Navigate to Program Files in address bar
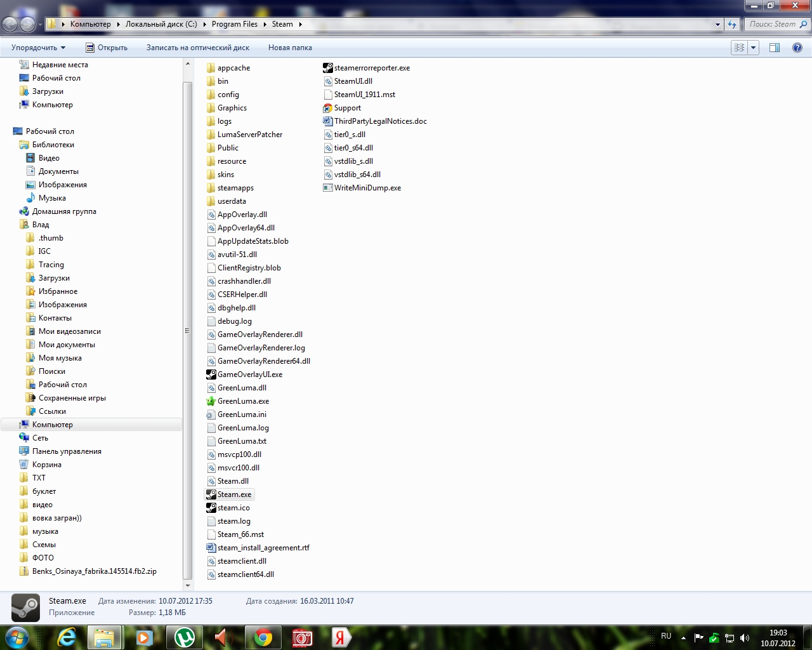 coord(235,24)
